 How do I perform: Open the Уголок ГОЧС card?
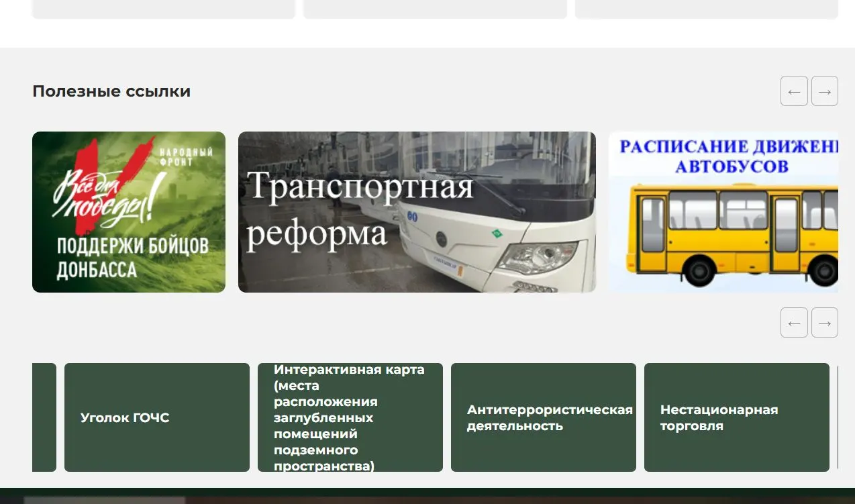pyautogui.click(x=157, y=417)
